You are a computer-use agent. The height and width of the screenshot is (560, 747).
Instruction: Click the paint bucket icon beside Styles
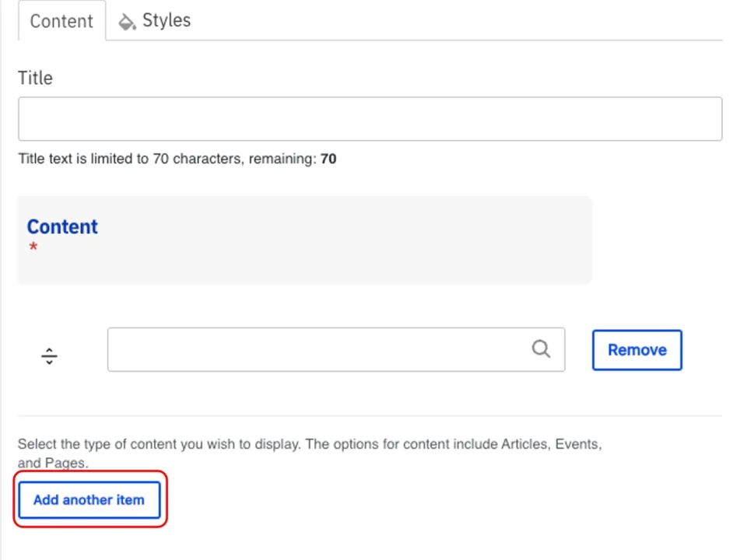(126, 22)
